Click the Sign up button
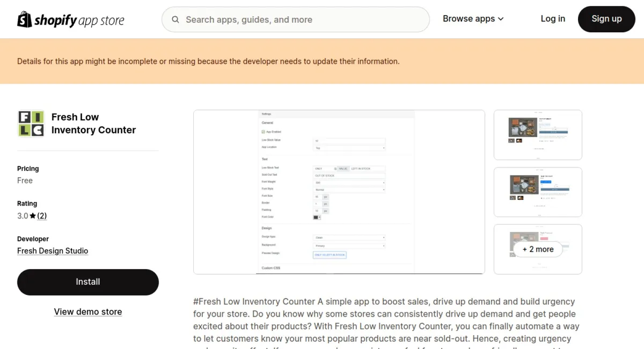Screen dimensions: 644x349 click(606, 19)
